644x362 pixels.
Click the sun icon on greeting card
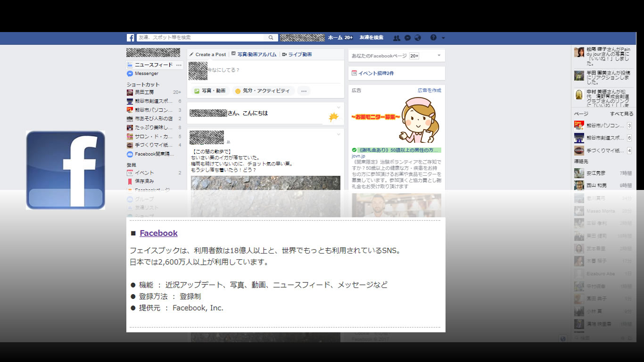coord(334,117)
